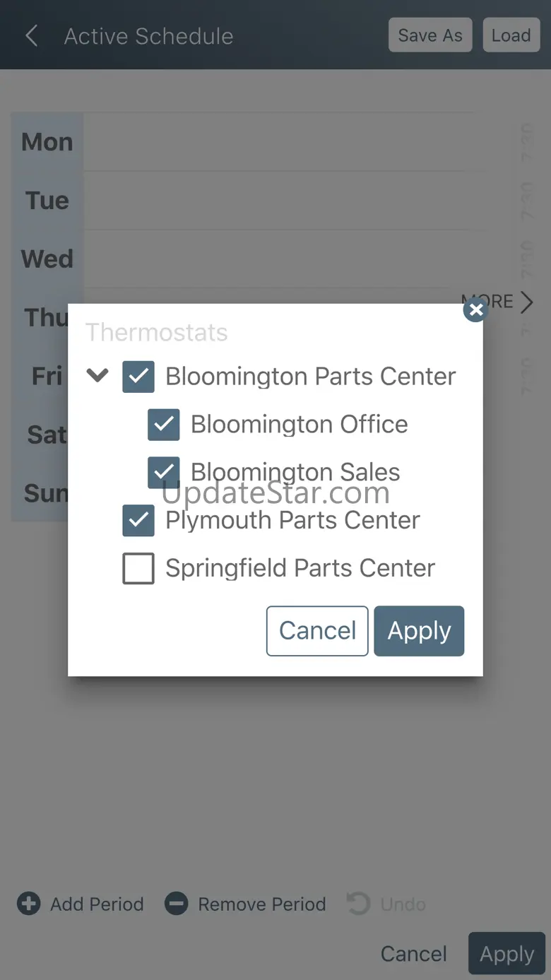Click the Undo arrow icon
551x980 pixels.
(x=359, y=904)
